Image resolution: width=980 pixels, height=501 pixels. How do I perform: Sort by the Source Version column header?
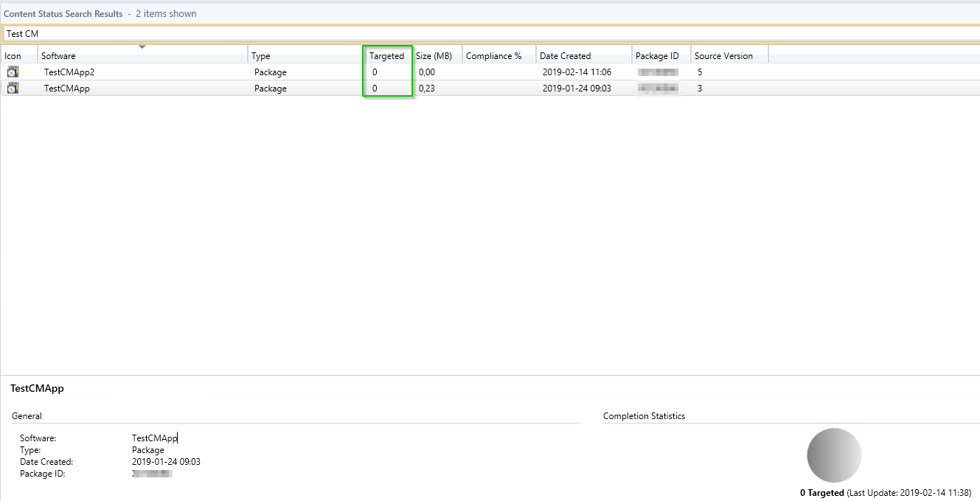point(723,56)
